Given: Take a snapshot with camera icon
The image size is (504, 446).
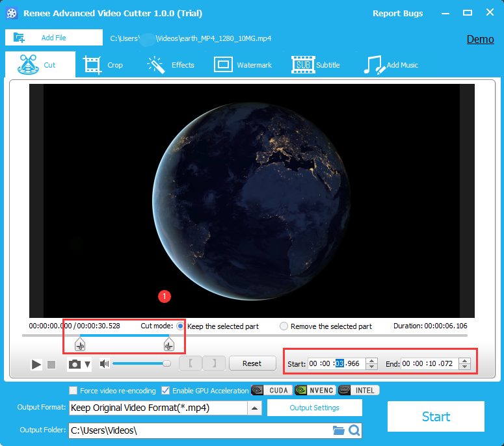Looking at the screenshot, I should (x=75, y=364).
